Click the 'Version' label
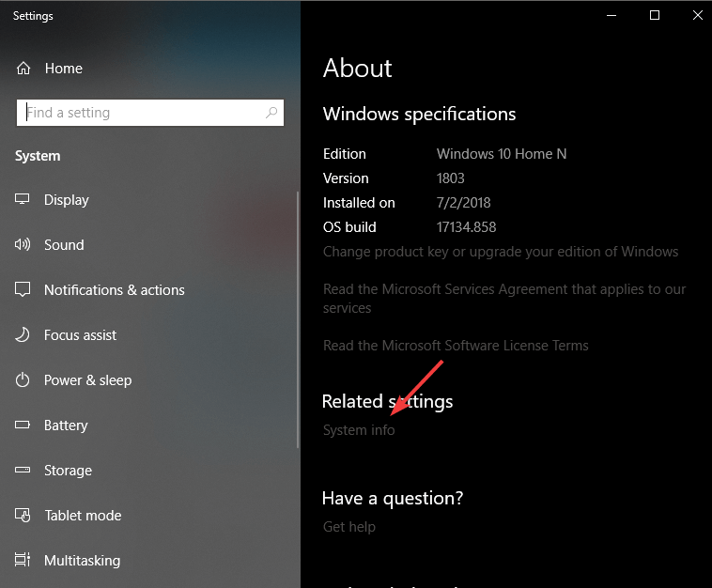The image size is (712, 588). click(x=346, y=178)
